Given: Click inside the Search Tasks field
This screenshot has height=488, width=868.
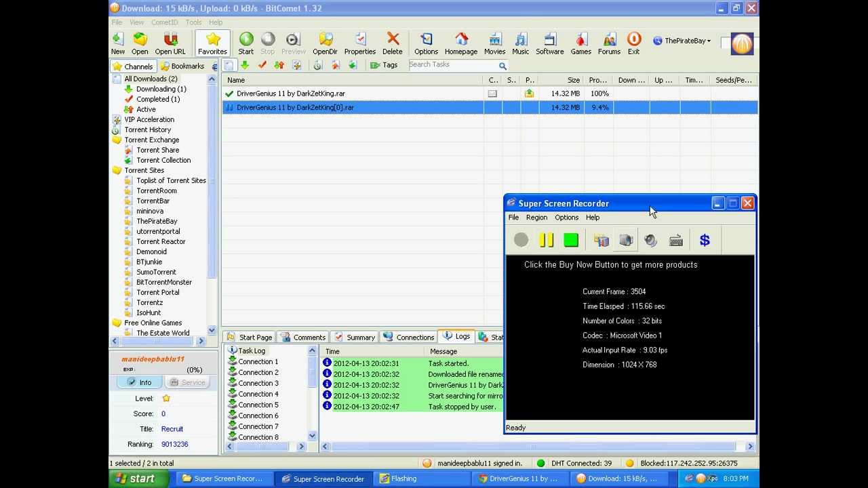Looking at the screenshot, I should (452, 65).
